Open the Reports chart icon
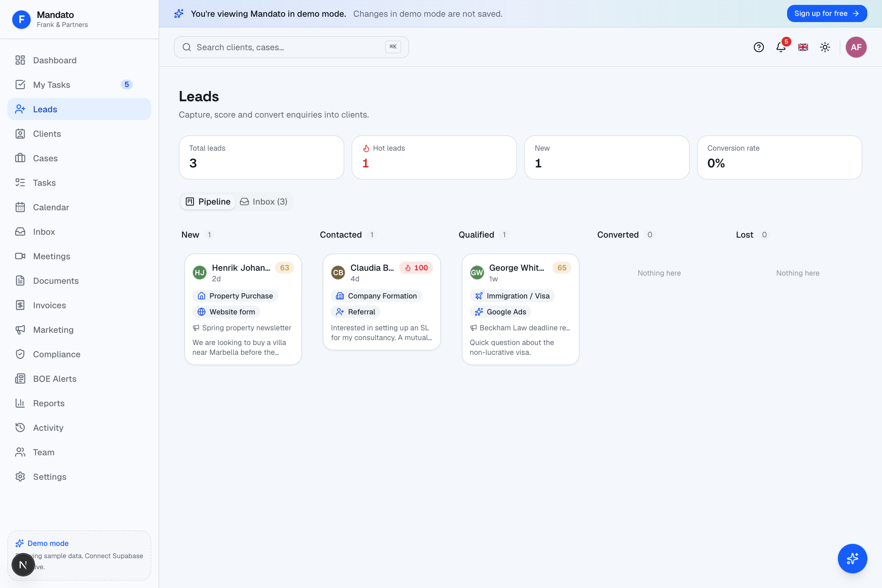This screenshot has width=882, height=588. tap(20, 403)
